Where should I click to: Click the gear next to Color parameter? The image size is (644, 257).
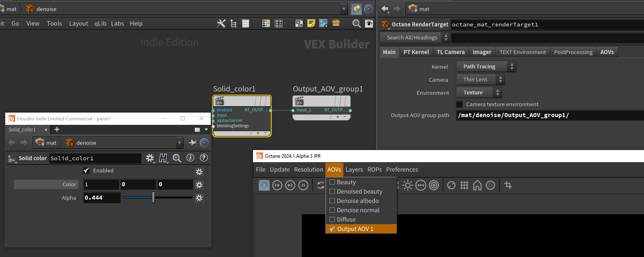click(199, 185)
